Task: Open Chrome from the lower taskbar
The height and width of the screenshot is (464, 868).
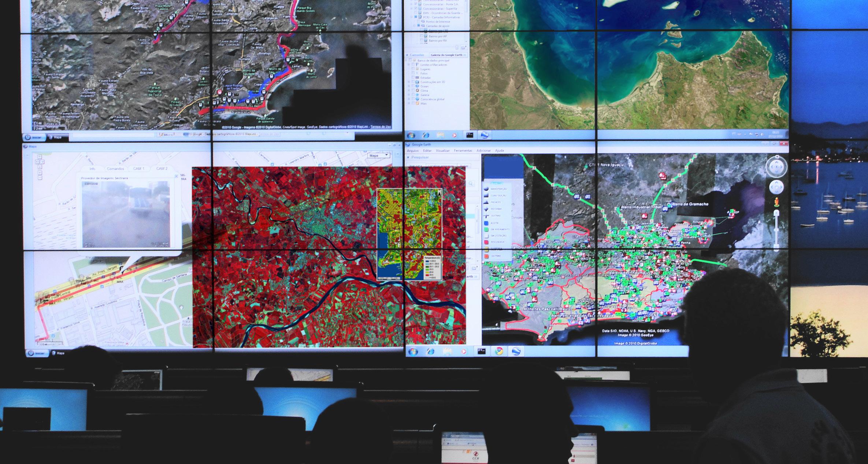Action: tap(498, 351)
